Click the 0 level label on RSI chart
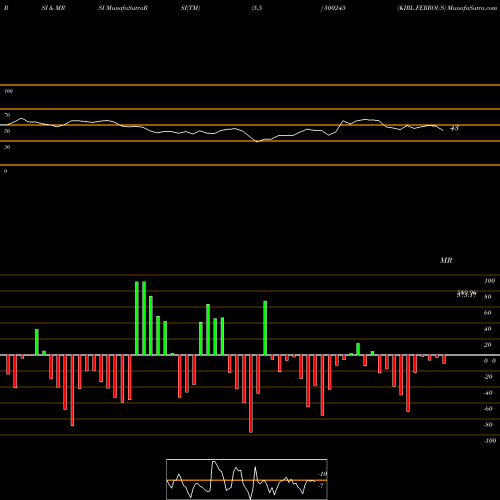Viewport: 500px width, 500px height. click(x=5, y=171)
